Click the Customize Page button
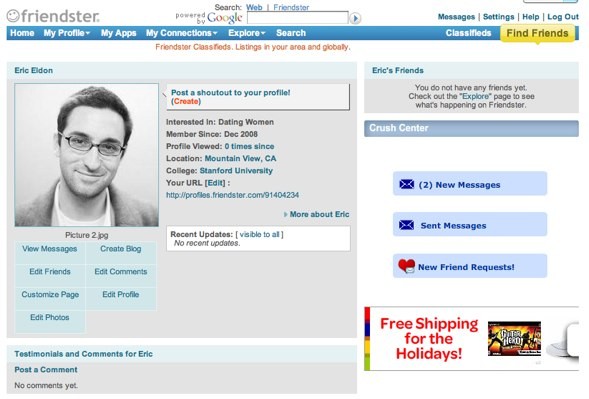 click(x=50, y=295)
